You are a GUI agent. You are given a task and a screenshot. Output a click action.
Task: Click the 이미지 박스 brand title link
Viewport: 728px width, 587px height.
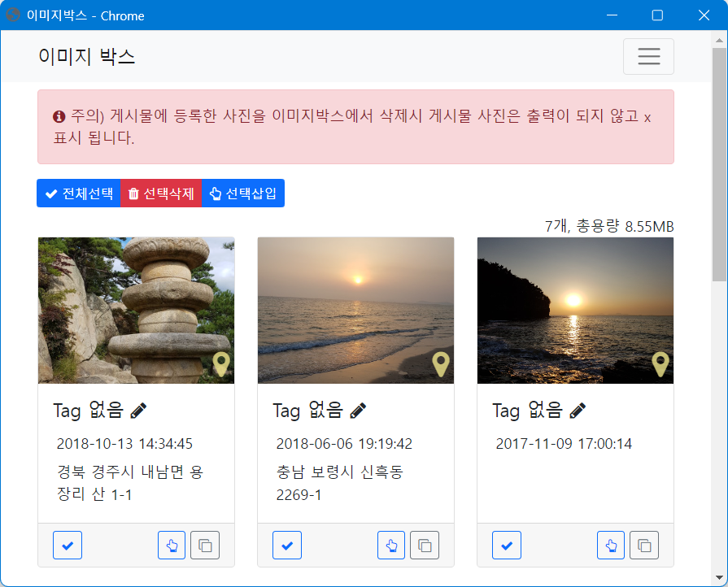coord(86,56)
